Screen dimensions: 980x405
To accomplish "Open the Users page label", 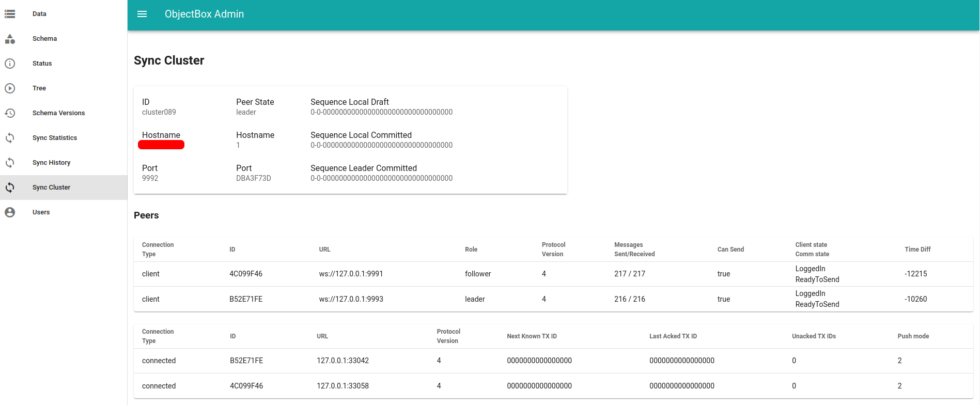I will 41,212.
